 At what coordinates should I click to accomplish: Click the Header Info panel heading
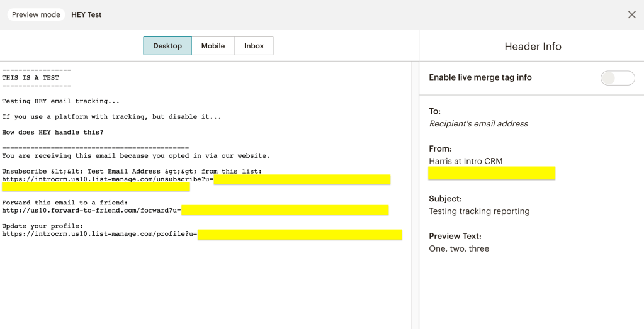point(533,47)
